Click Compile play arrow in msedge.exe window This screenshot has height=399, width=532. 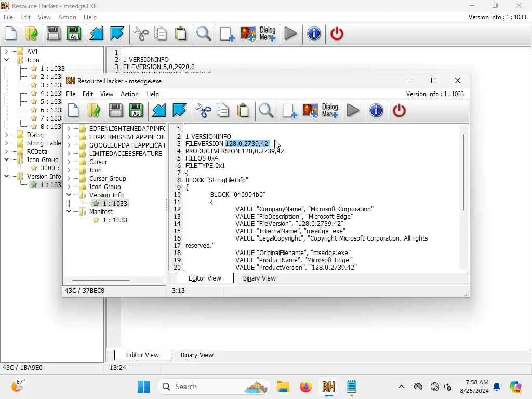point(353,111)
